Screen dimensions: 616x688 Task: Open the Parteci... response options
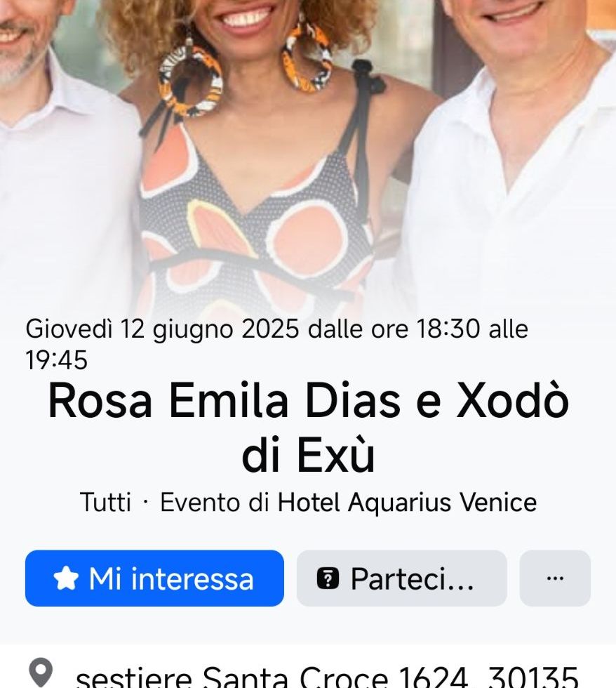(x=401, y=578)
